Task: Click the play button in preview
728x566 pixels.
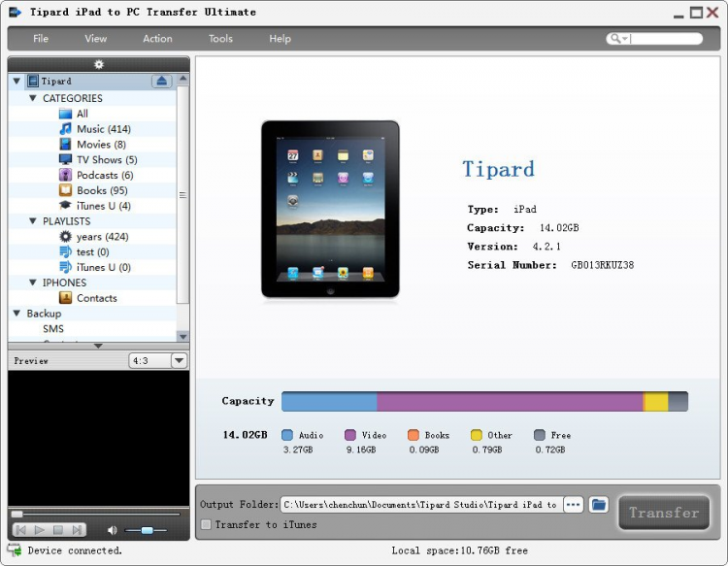Action: pyautogui.click(x=40, y=530)
